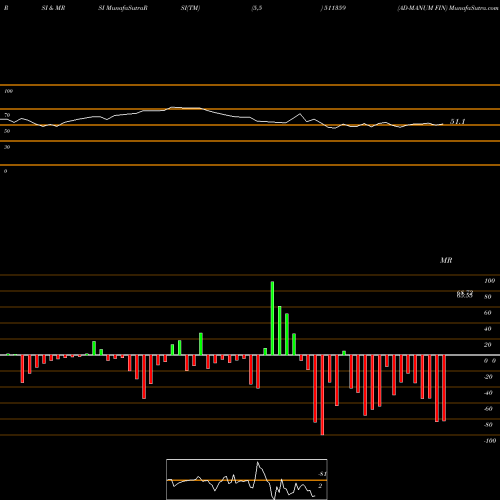Click the MR axis label -60
Screen dimensions: 500x500
pos(488,409)
